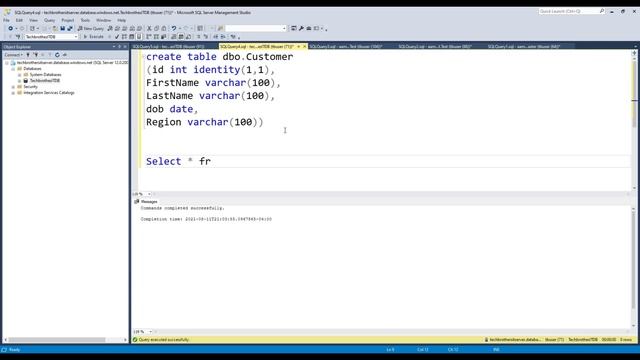The image size is (640, 360).
Task: Click the Paste icon in toolbar
Action: [x=164, y=28]
